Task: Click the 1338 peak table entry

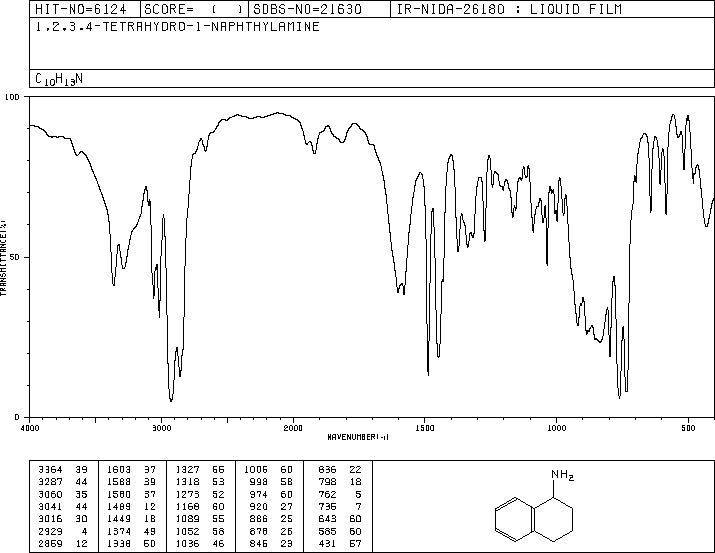Action: 131,543
